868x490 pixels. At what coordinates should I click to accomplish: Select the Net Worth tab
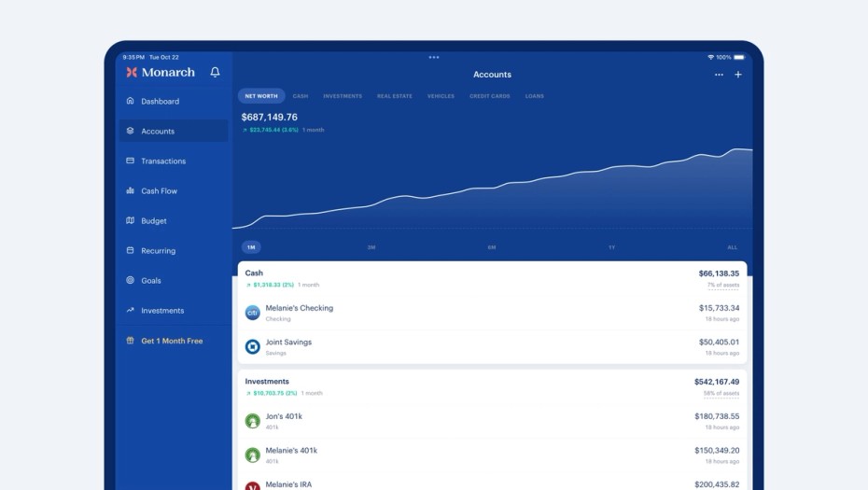[261, 96]
